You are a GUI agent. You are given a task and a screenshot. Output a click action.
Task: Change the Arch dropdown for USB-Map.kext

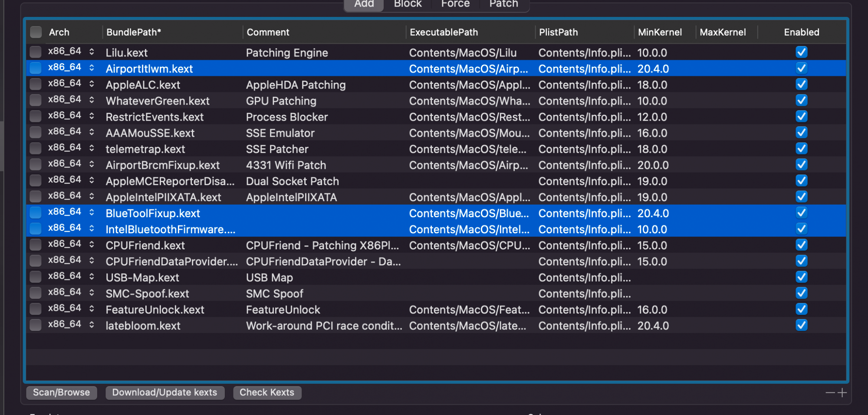(x=92, y=277)
